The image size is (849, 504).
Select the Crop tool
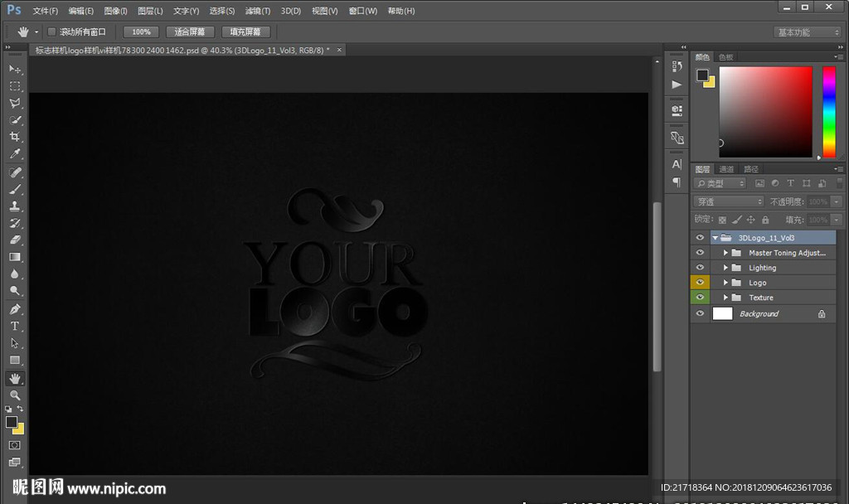click(15, 137)
